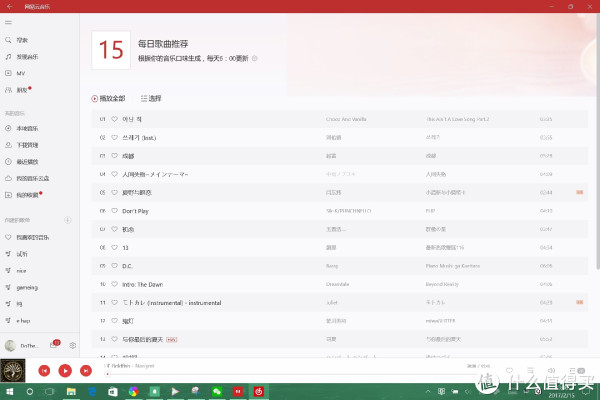Open album Piano Moshi ga Kanben
The height and width of the screenshot is (400, 600).
453,266
